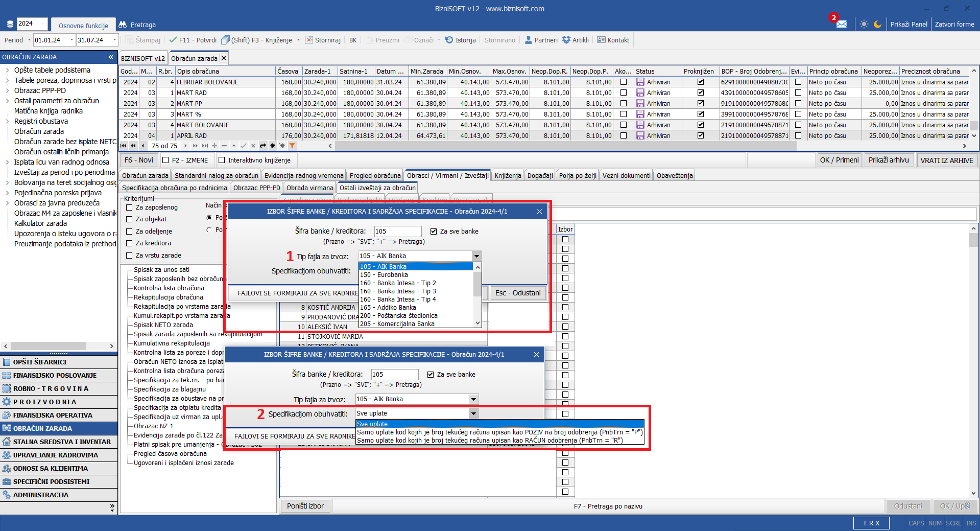Click the Esc - Odustani button
The width and height of the screenshot is (980, 531).
tap(517, 293)
